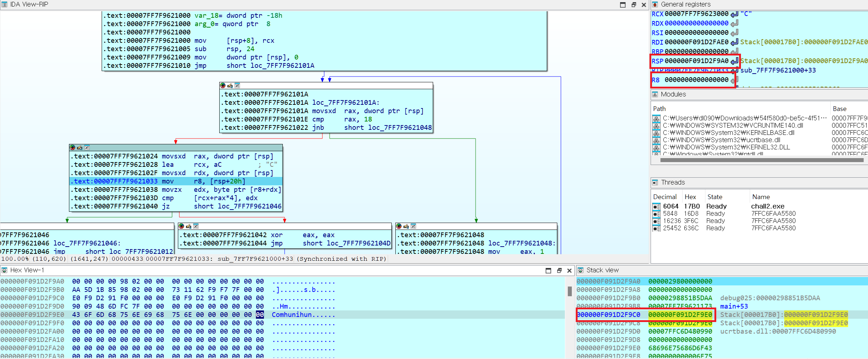Click the Hex View-1 panel icon
Image resolution: width=868 pixels, height=359 pixels.
pos(4,270)
